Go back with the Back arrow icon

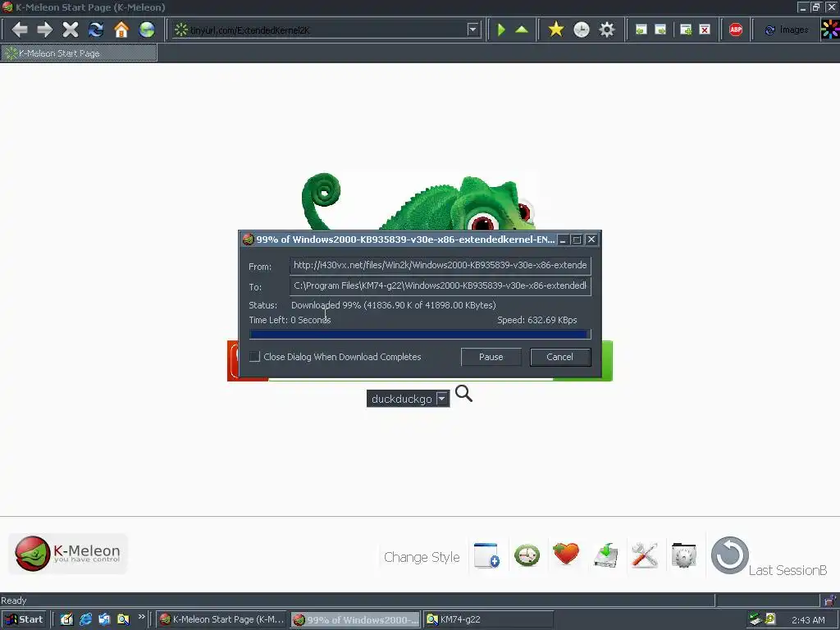click(20, 30)
